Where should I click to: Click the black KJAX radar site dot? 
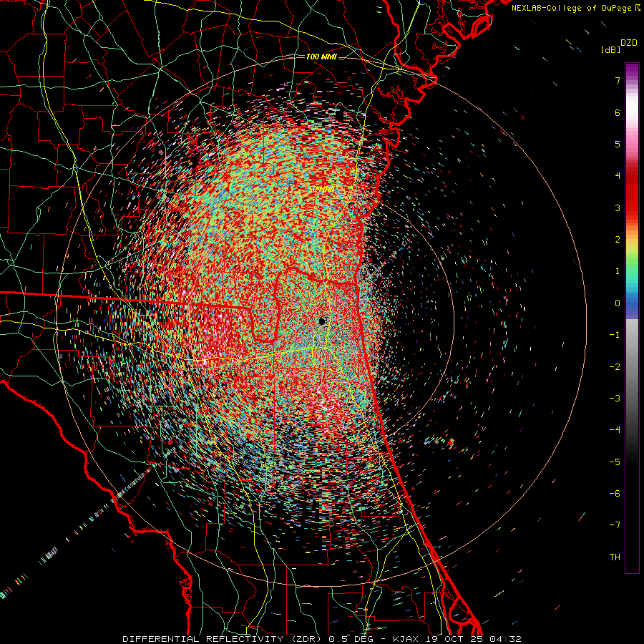[x=322, y=321]
